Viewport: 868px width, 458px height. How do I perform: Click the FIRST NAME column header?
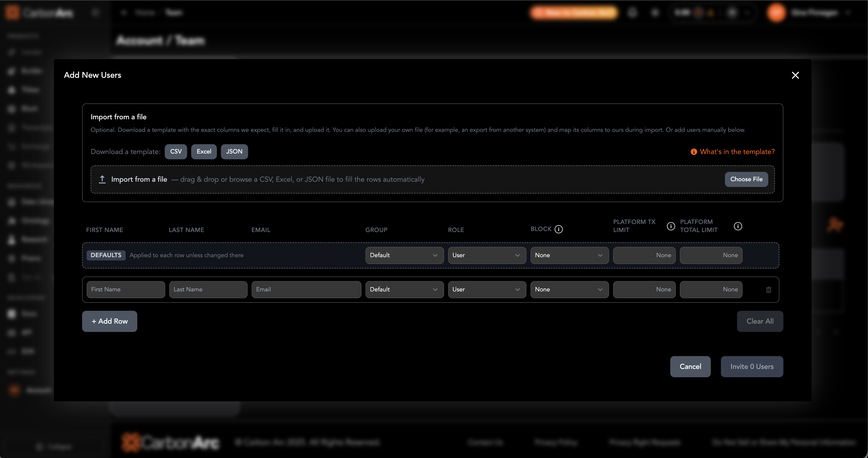(105, 230)
